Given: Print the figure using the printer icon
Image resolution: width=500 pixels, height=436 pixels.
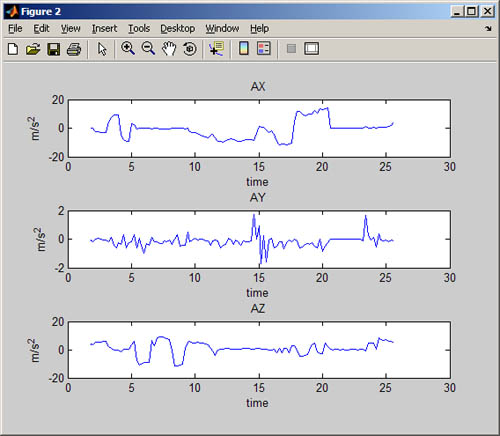Looking at the screenshot, I should (74, 49).
